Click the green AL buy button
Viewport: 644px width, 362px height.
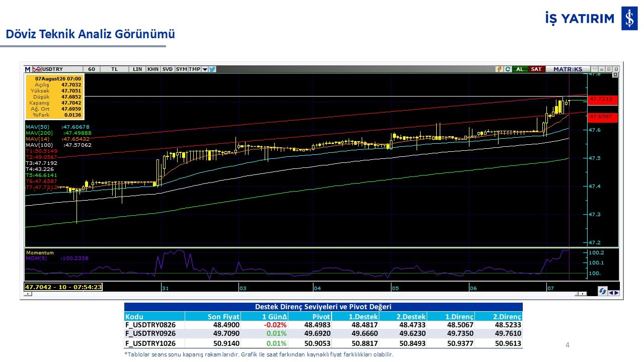(x=520, y=69)
